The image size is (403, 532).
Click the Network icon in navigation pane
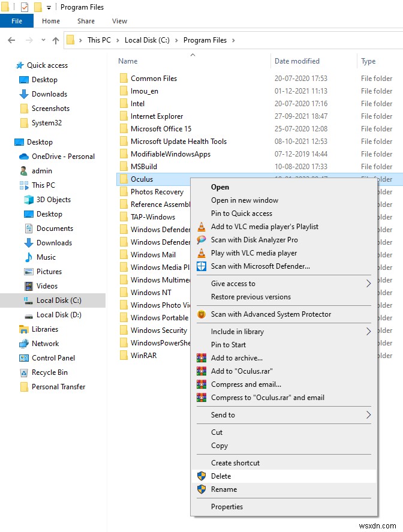click(24, 344)
